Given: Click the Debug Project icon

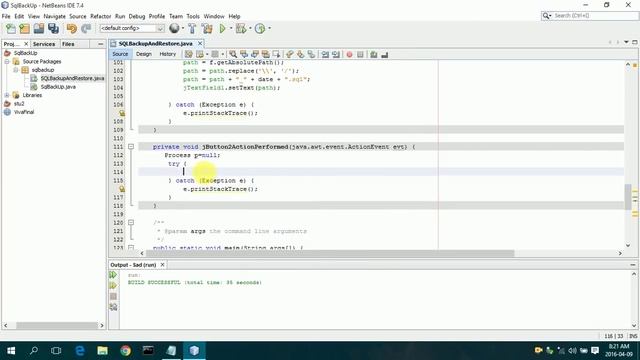Looking at the screenshot, I should tap(241, 28).
